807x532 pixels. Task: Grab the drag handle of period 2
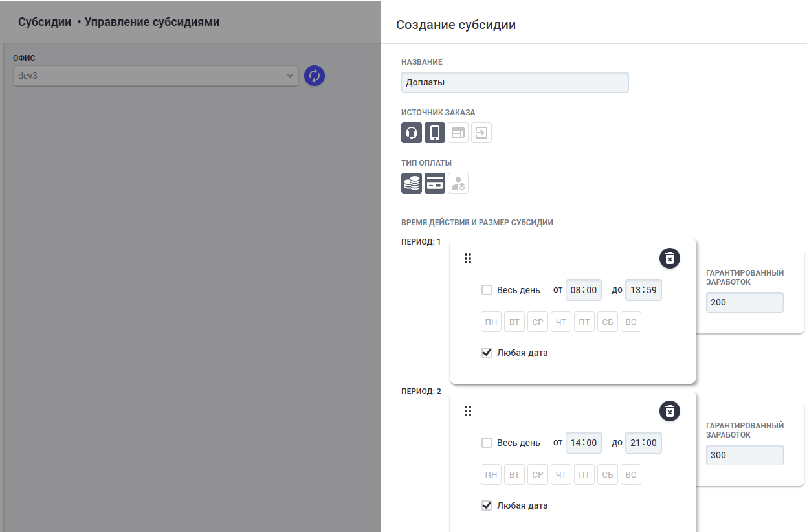tap(468, 411)
